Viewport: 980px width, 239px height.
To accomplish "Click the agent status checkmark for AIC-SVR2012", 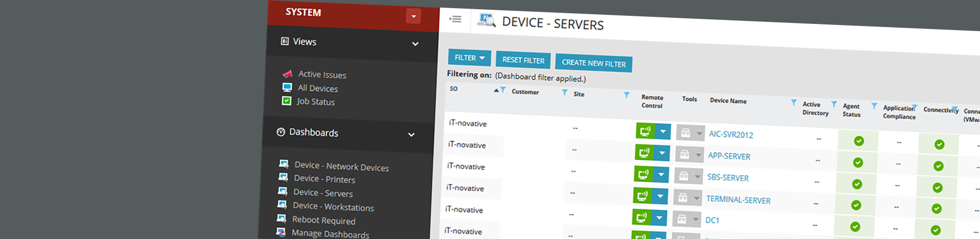I will [859, 141].
